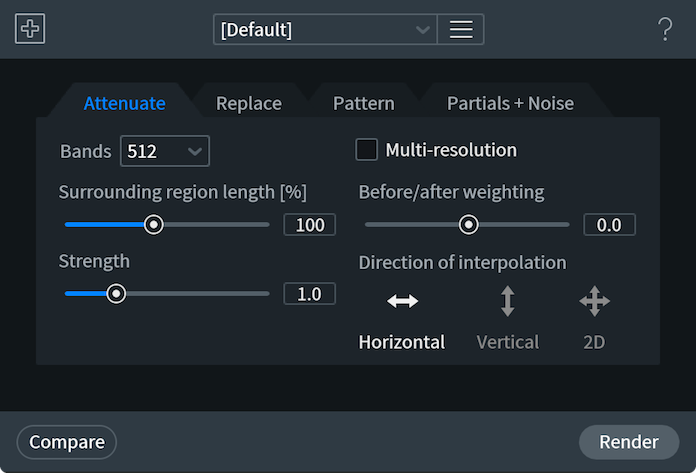Open the preset menu hamburger icon
The width and height of the screenshot is (696, 473).
click(461, 29)
